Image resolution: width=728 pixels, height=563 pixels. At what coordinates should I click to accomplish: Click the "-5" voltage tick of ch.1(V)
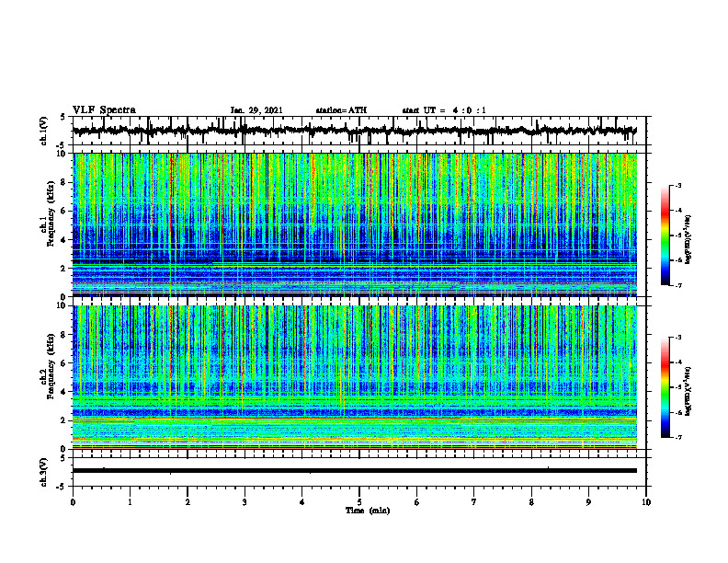coord(62,145)
